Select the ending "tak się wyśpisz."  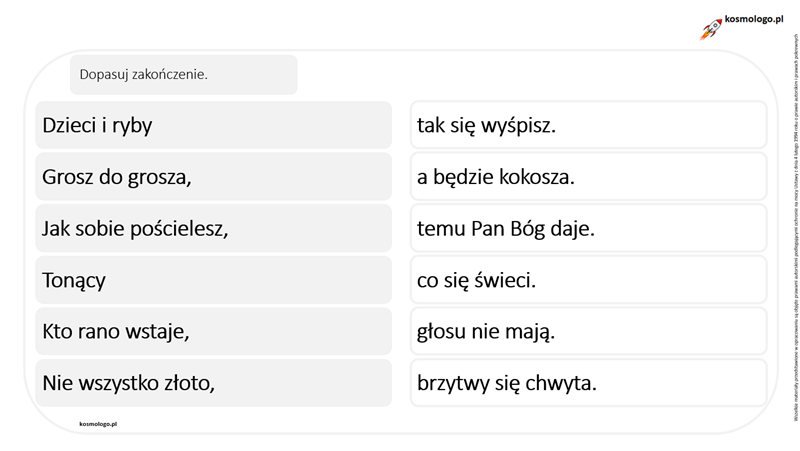coord(588,125)
